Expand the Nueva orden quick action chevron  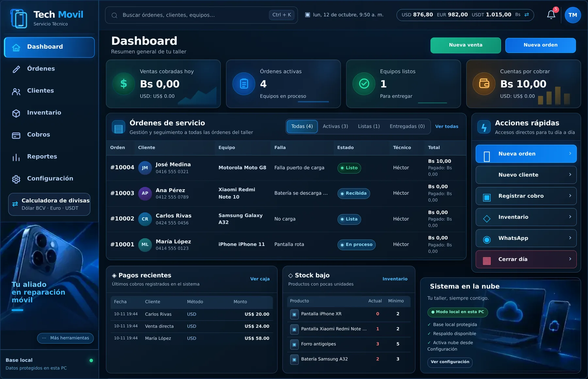point(570,154)
